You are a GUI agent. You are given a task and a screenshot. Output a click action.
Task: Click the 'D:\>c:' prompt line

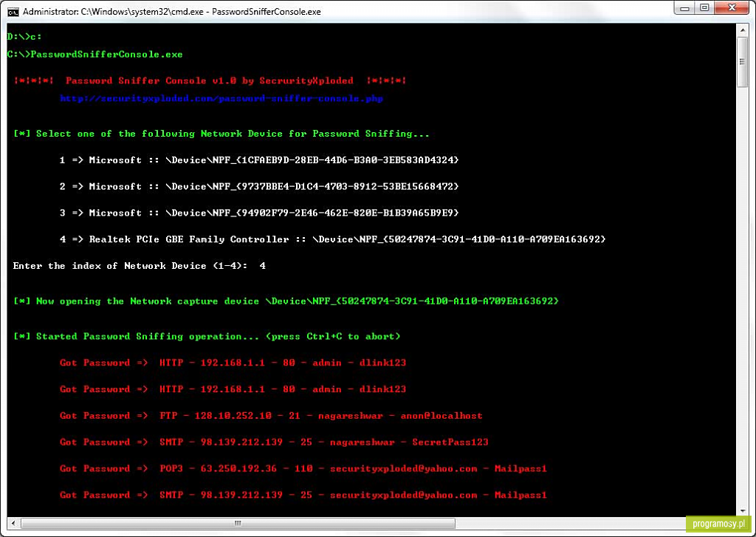click(x=24, y=37)
